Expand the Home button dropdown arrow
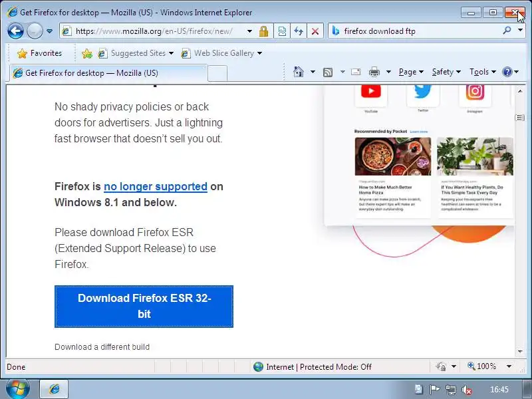This screenshot has width=532, height=399. (x=313, y=72)
